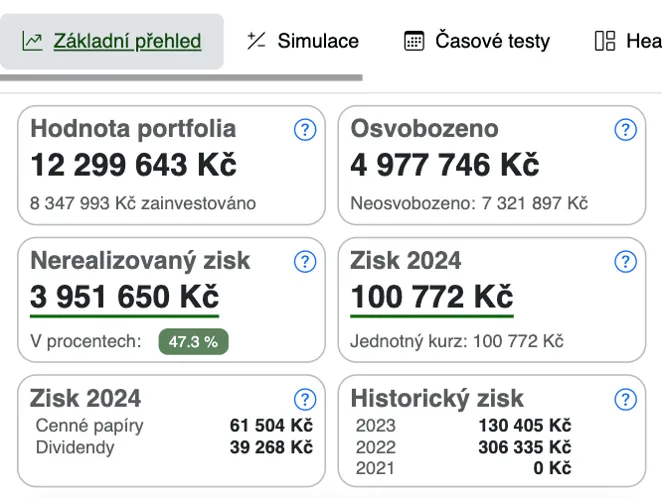662x498 pixels.
Task: Open help for Hodnota portfolia card
Action: [x=305, y=130]
